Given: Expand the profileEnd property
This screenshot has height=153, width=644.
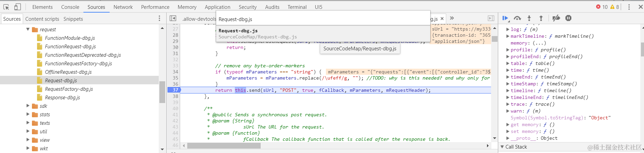Looking at the screenshot, I should tap(508, 56).
